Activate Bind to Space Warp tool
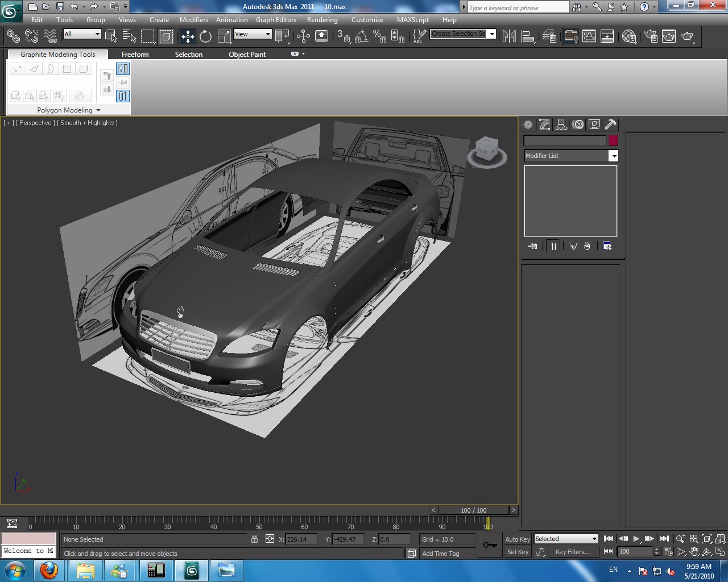The image size is (728, 582). tap(50, 36)
